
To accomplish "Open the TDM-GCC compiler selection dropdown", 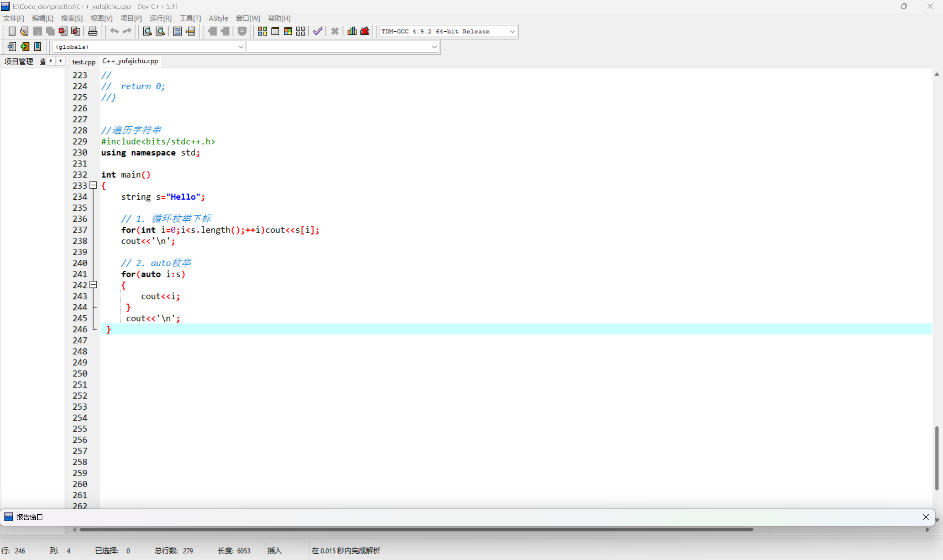I will click(x=512, y=32).
